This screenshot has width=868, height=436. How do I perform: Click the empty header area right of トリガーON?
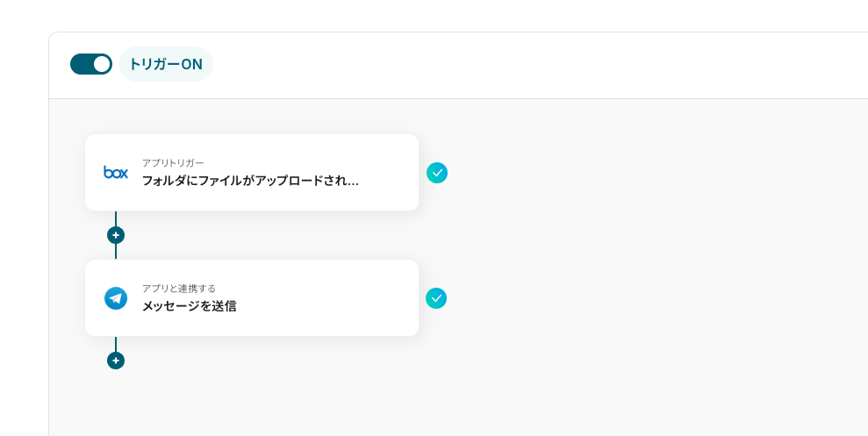(x=527, y=65)
